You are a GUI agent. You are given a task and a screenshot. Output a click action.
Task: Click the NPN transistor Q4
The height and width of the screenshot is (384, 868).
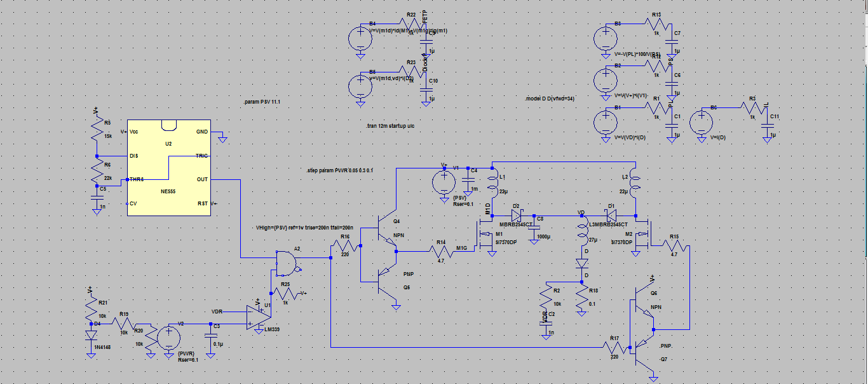[x=385, y=237]
